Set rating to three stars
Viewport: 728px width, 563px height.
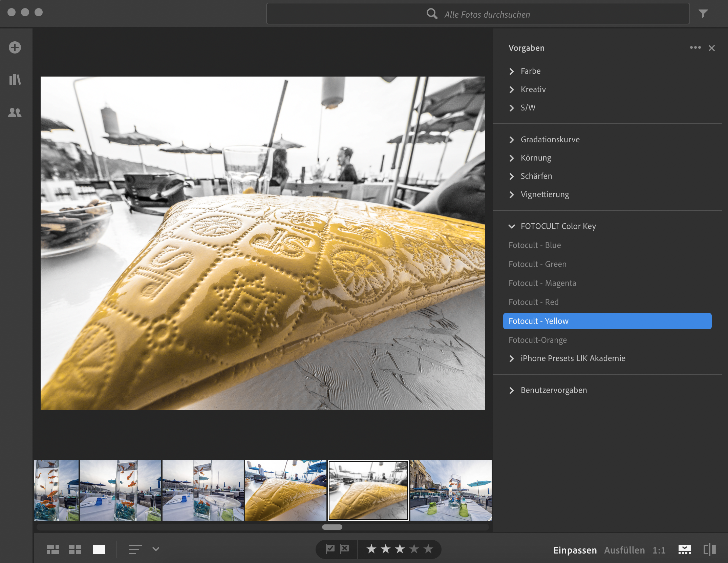click(400, 549)
